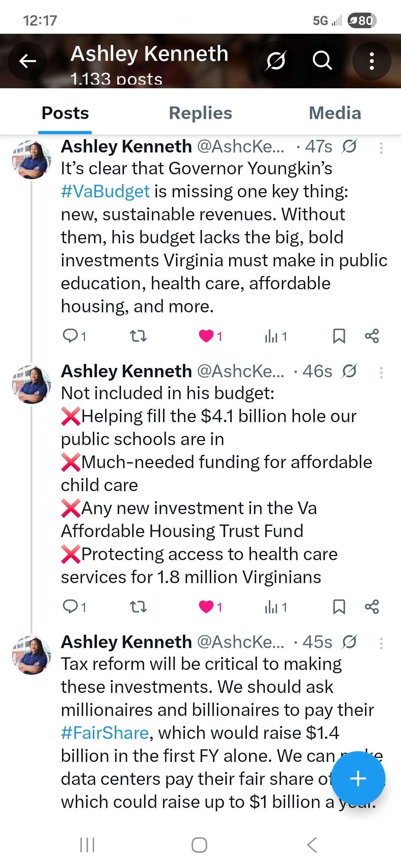Open more options for the first post

[x=381, y=148]
